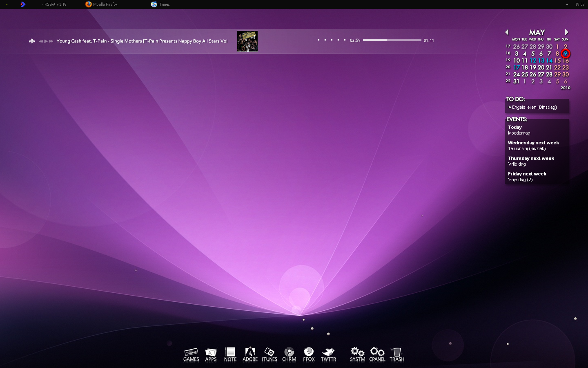Screen dimensions: 588x368
Task: Click the third song rating dot
Action: (x=332, y=40)
